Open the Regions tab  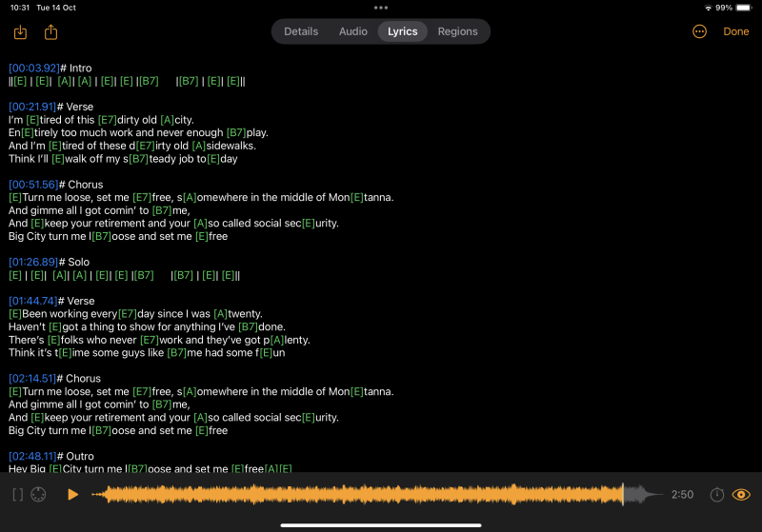[457, 31]
